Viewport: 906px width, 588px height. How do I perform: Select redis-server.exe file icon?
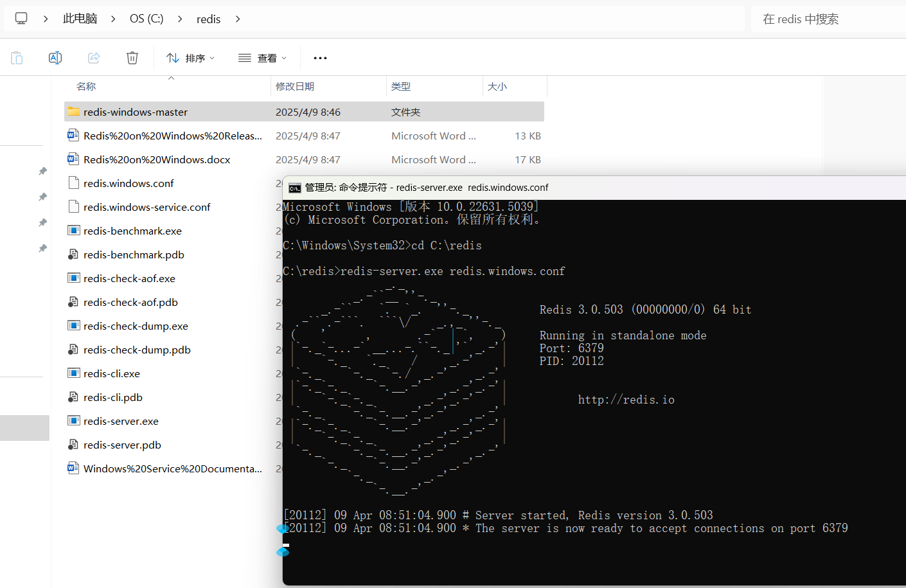pyautogui.click(x=74, y=420)
